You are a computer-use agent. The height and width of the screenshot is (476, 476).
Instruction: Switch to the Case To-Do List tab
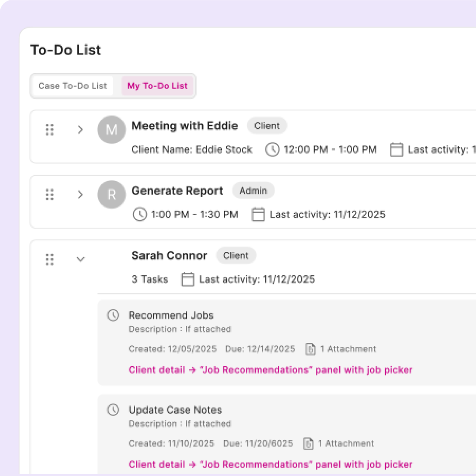click(72, 86)
